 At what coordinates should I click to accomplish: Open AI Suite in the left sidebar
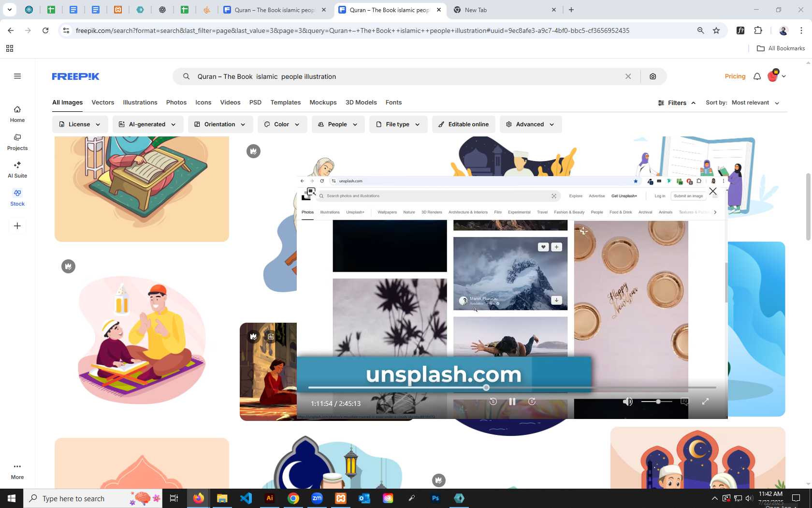tap(17, 170)
